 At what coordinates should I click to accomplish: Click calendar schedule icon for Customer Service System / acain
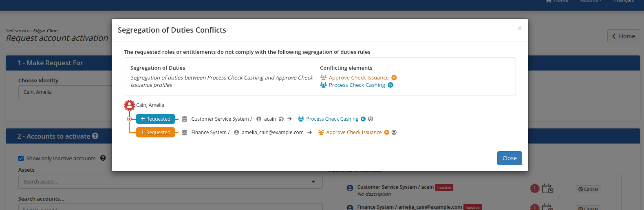pyautogui.click(x=547, y=188)
